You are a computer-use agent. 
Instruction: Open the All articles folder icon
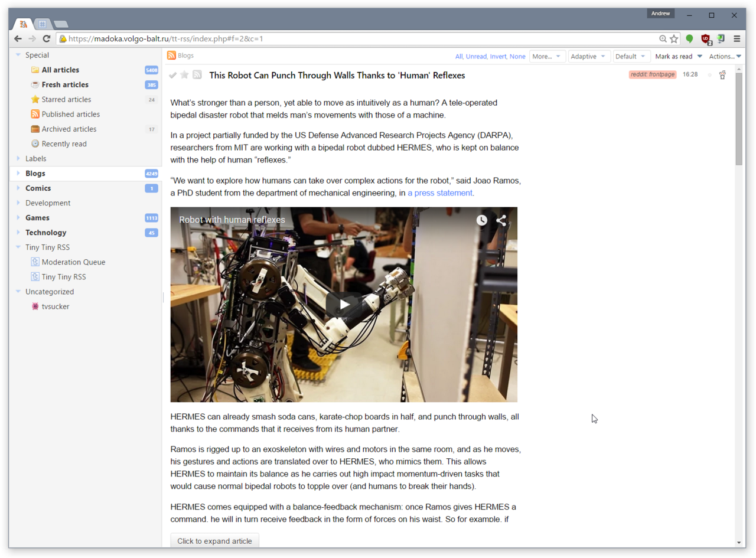tap(35, 70)
